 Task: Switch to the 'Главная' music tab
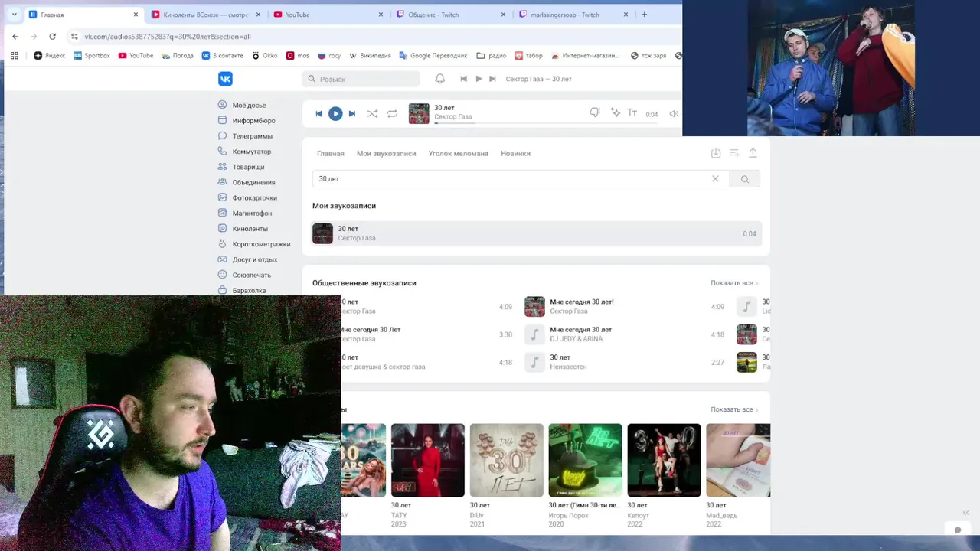[331, 154]
